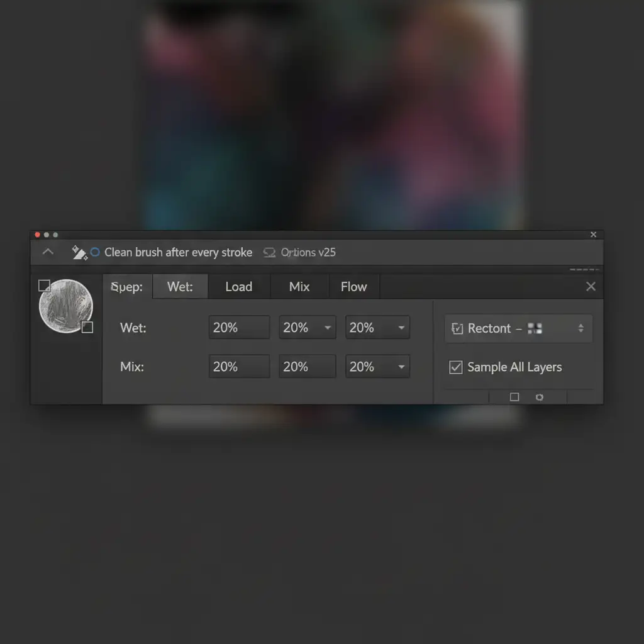
Task: Click the Options v25 icon
Action: click(270, 252)
